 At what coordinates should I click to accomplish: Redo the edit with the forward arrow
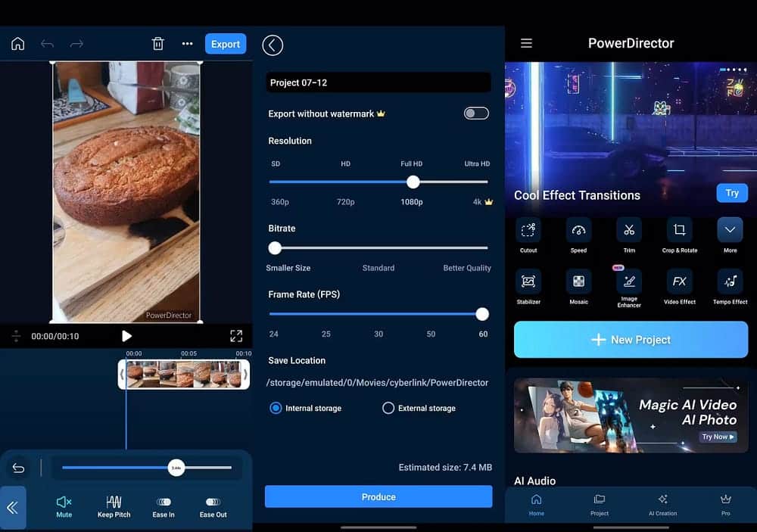coord(76,44)
